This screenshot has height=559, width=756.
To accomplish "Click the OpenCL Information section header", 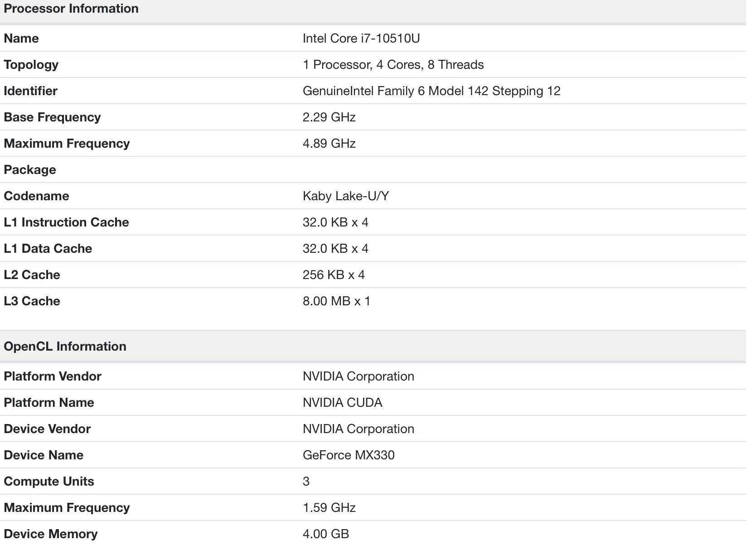I will tap(65, 346).
